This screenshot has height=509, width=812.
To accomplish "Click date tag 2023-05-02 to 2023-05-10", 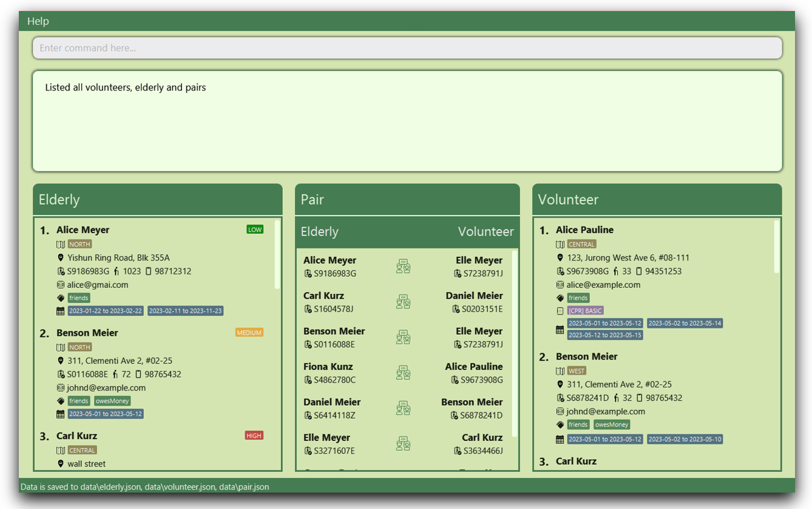I will click(x=685, y=439).
